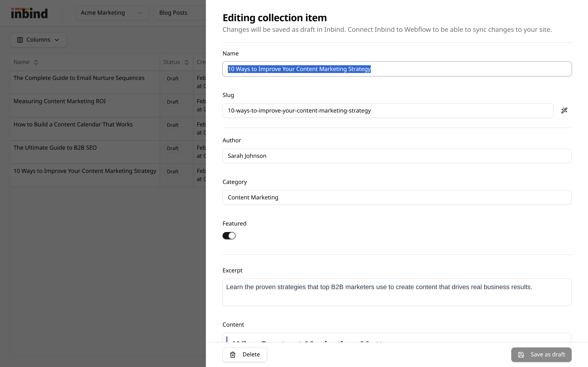Focus the Author field with Sarah Johnson
Screen dimensions: 588x367
click(x=397, y=156)
